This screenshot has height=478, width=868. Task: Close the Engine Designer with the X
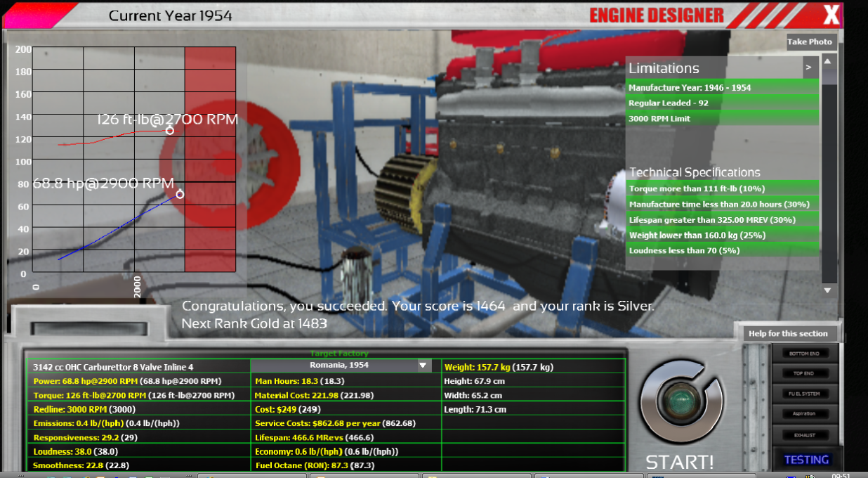pyautogui.click(x=831, y=15)
